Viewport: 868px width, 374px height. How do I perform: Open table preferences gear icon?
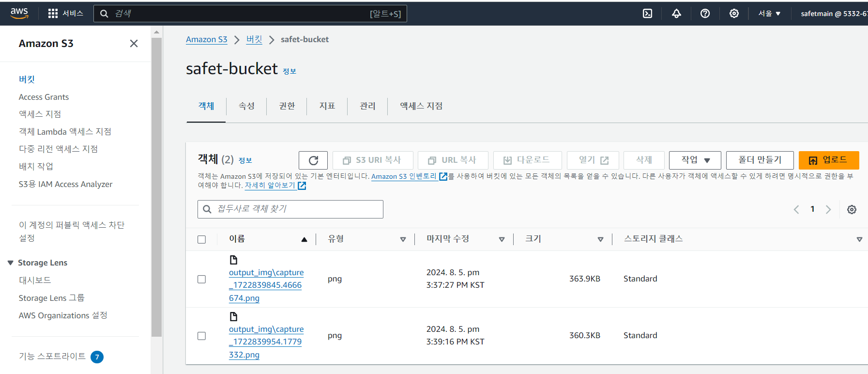point(852,209)
